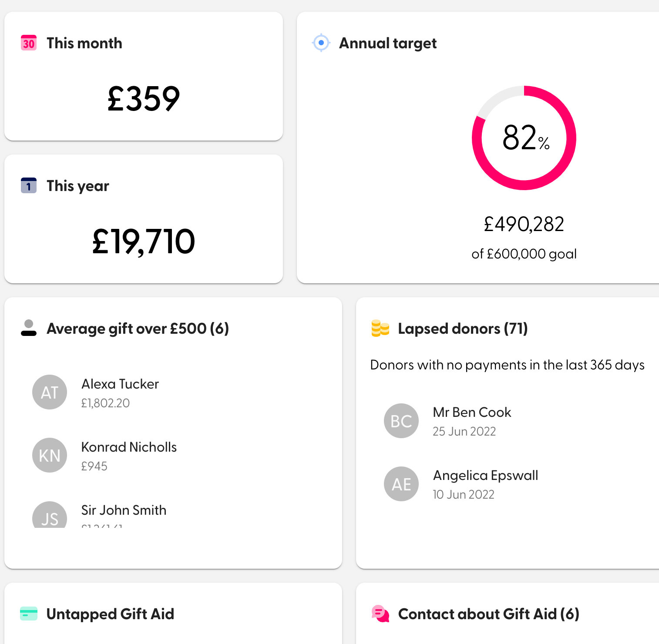Screen dimensions: 659x644
Task: Click the green card icon next to Untapped Gift Aid
Action: [28, 614]
